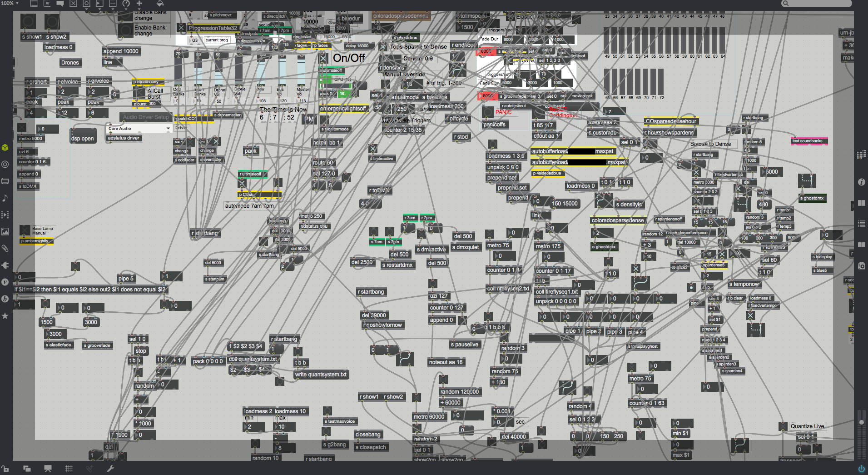The width and height of the screenshot is (868, 475).
Task: Add a toggle object from toolbar
Action: coord(73,4)
